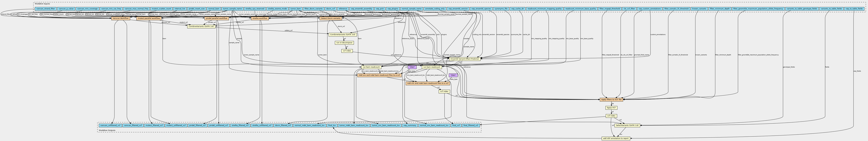This screenshot has width=868, height=141.
Task: Select the strelka_unfiltered_vcf output
Action: click(x=262, y=126)
